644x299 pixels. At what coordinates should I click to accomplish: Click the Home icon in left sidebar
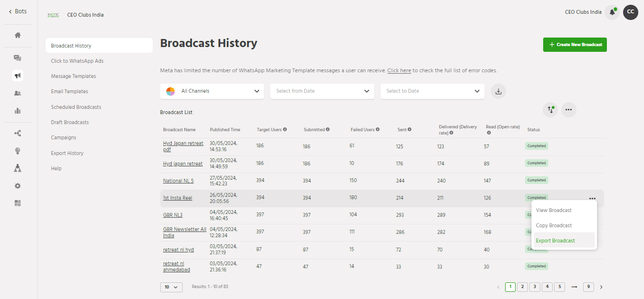coord(18,35)
